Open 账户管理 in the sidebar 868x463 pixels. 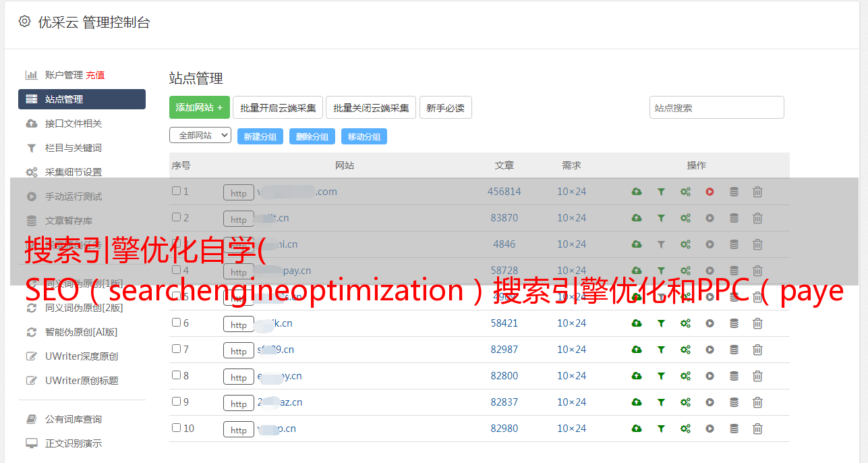click(64, 75)
